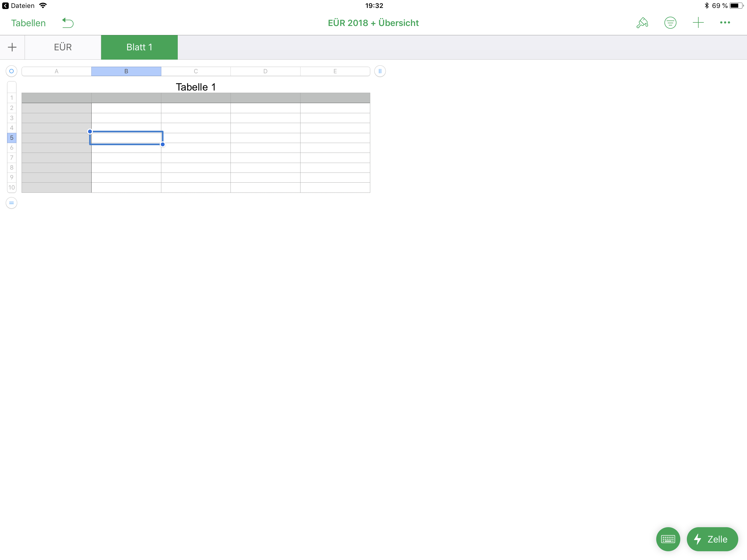Open the Format paintbrush menu

[x=642, y=23]
